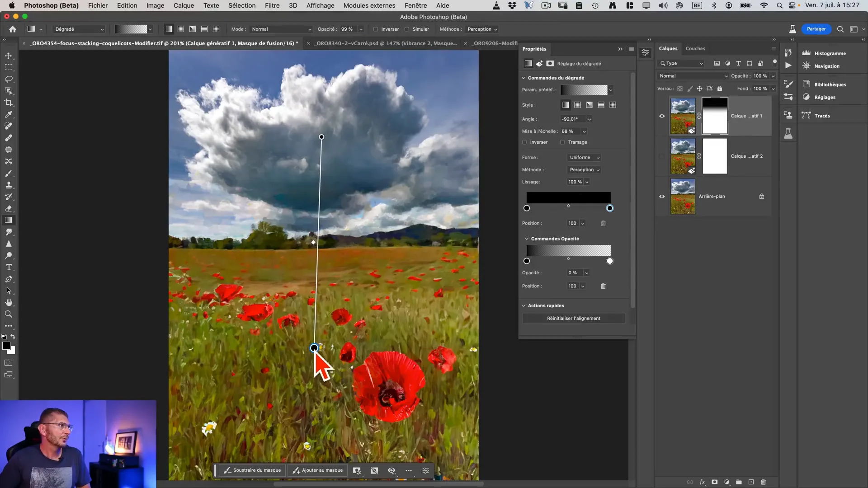Screen dimensions: 868x488
Task: Add a layer mask from Layers footer
Action: point(714,482)
